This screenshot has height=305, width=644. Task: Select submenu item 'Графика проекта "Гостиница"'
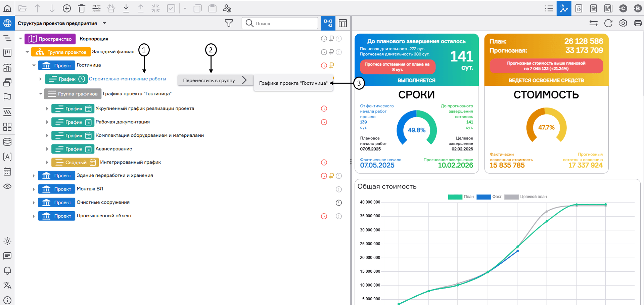point(293,83)
